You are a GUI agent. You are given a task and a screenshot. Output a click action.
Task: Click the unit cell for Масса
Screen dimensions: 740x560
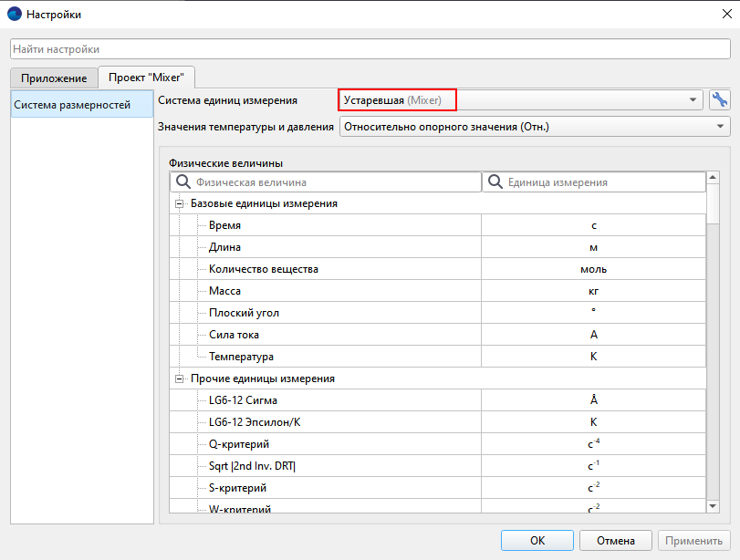pos(593,291)
